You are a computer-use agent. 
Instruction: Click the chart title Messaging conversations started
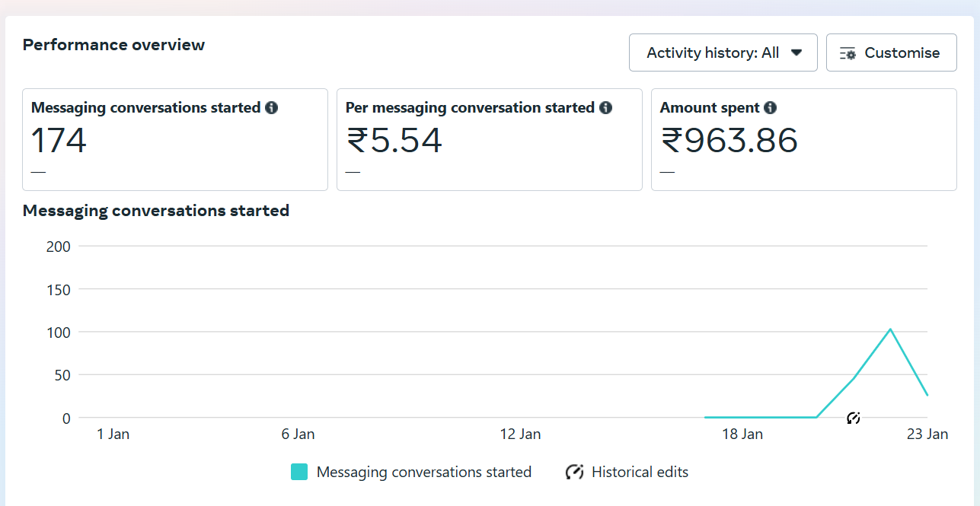pos(156,211)
